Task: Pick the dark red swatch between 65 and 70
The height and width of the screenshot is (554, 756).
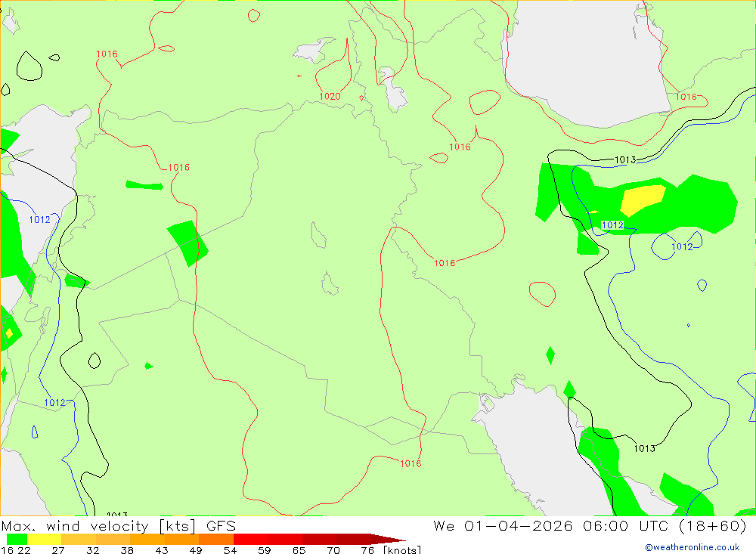Action: click(319, 539)
